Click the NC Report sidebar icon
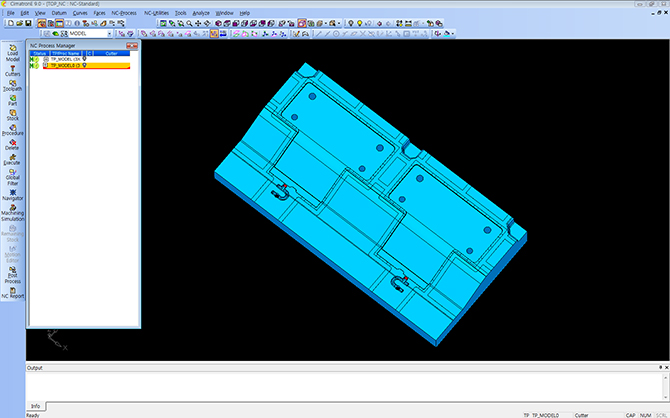The height and width of the screenshot is (418, 670). point(12,294)
